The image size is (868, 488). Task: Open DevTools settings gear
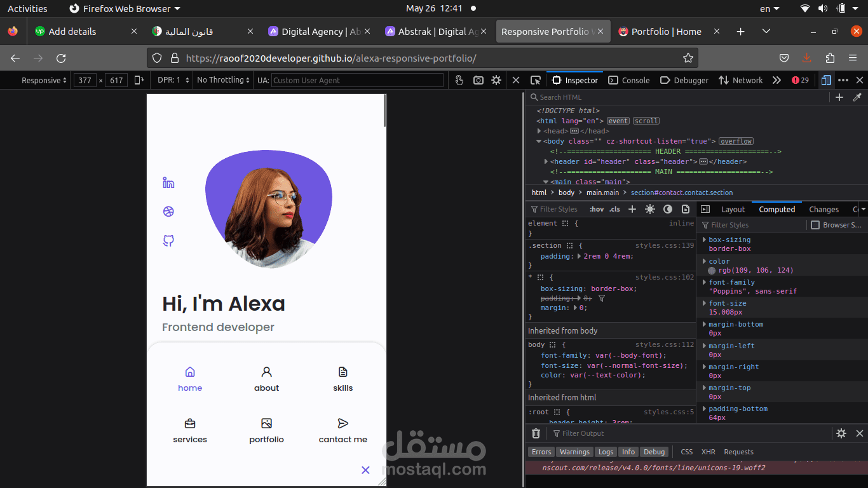click(x=496, y=80)
